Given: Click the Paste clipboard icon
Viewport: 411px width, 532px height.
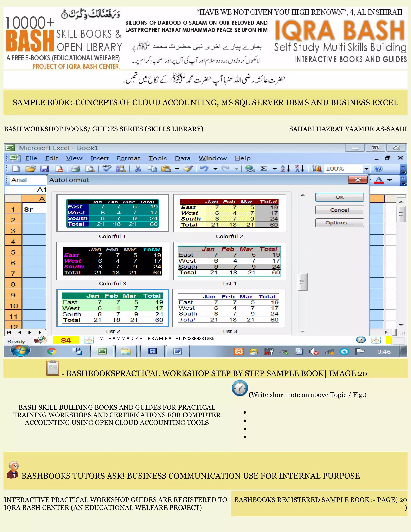Looking at the screenshot, I should [166, 169].
